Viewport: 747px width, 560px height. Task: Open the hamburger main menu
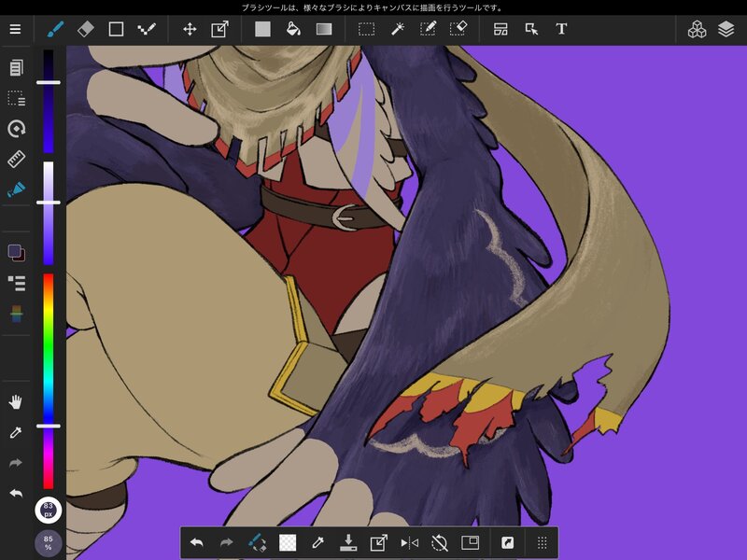(x=15, y=29)
